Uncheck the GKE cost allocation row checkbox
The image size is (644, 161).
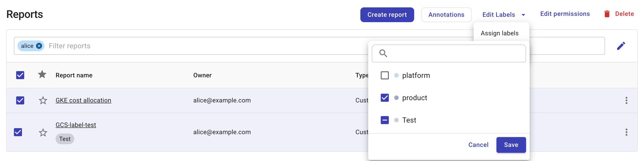point(20,100)
